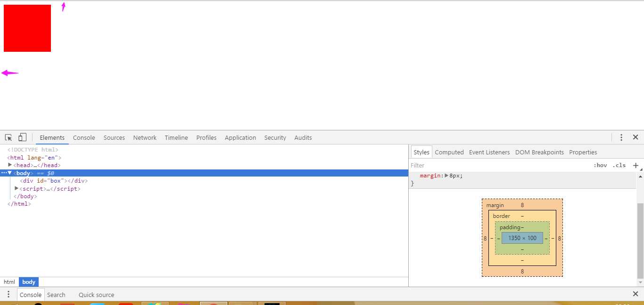
Task: Switch to the Elements tab
Action: (52, 137)
